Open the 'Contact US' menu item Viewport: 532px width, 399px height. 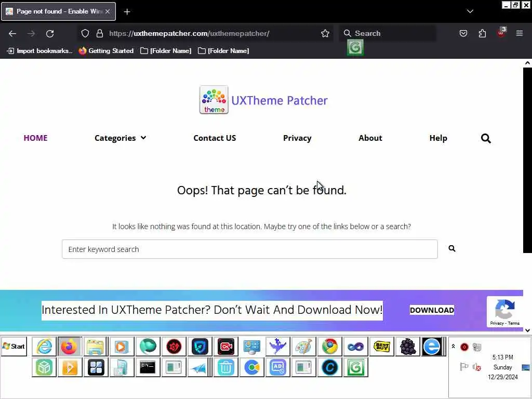[215, 138]
